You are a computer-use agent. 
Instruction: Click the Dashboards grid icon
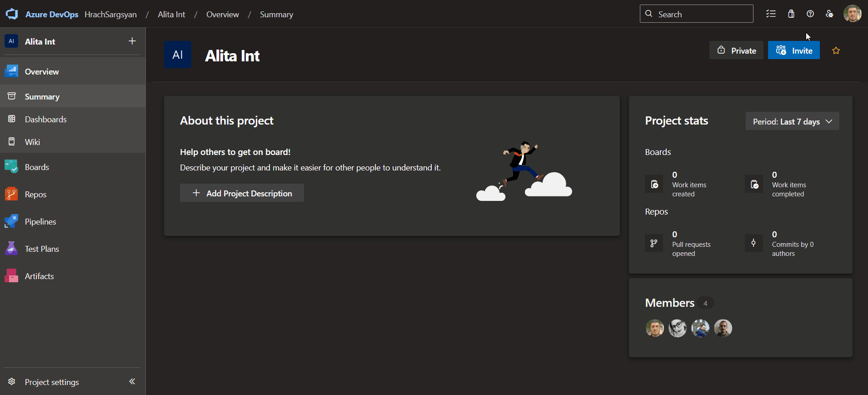pyautogui.click(x=12, y=119)
